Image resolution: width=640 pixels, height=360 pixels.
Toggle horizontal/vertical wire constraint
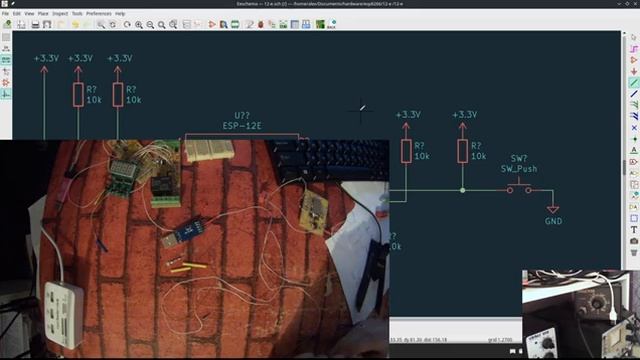[x=6, y=94]
